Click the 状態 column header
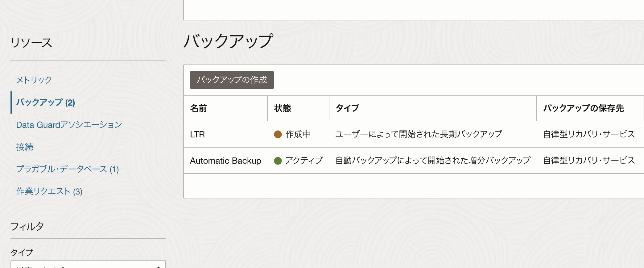This screenshot has width=644, height=268. pyautogui.click(x=282, y=108)
